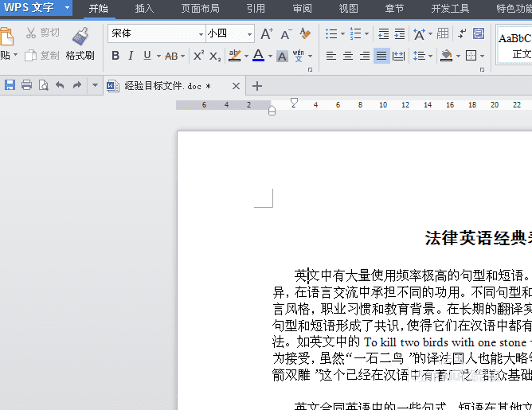Switch to the 章节 tab

point(394,9)
